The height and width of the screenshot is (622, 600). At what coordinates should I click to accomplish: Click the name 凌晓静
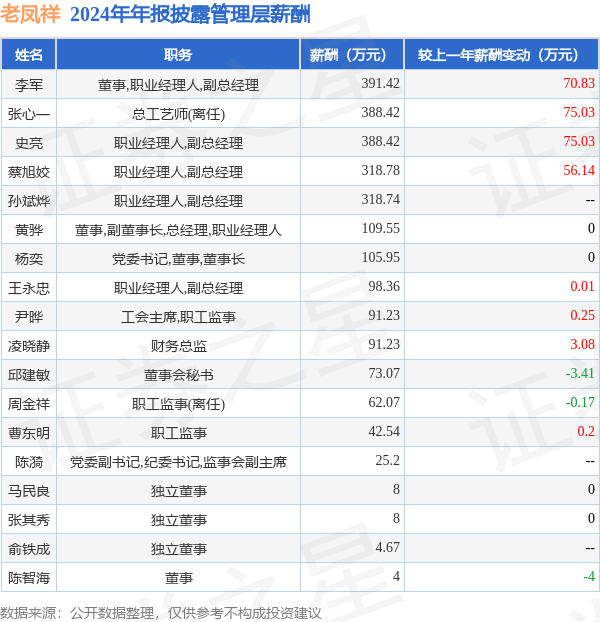pyautogui.click(x=29, y=346)
